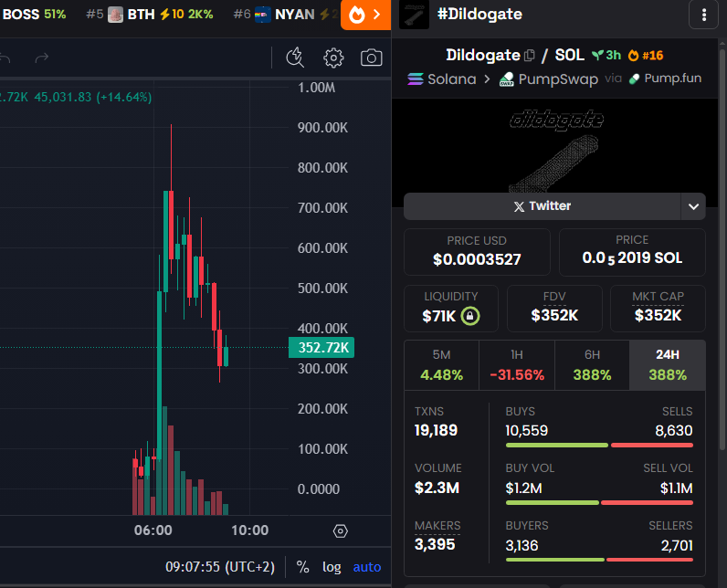Screen dimensions: 727x588
Task: Click the PRICE 2019 SOL box
Action: tap(632, 252)
